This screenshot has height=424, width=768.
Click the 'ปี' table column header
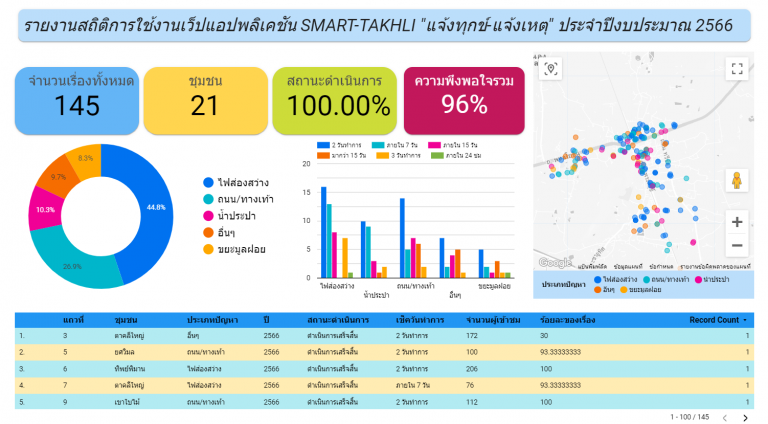[x=266, y=320]
